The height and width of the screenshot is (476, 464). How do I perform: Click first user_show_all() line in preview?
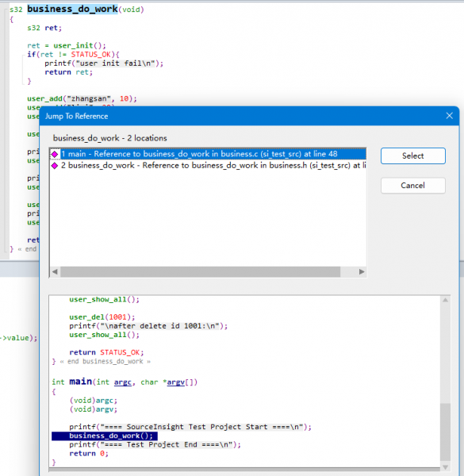pos(104,300)
